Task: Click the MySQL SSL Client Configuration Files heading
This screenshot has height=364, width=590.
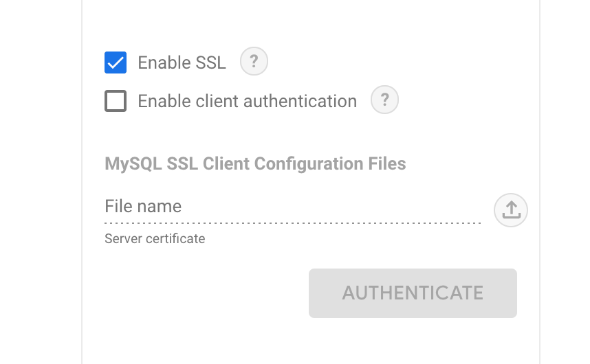Action: [255, 164]
